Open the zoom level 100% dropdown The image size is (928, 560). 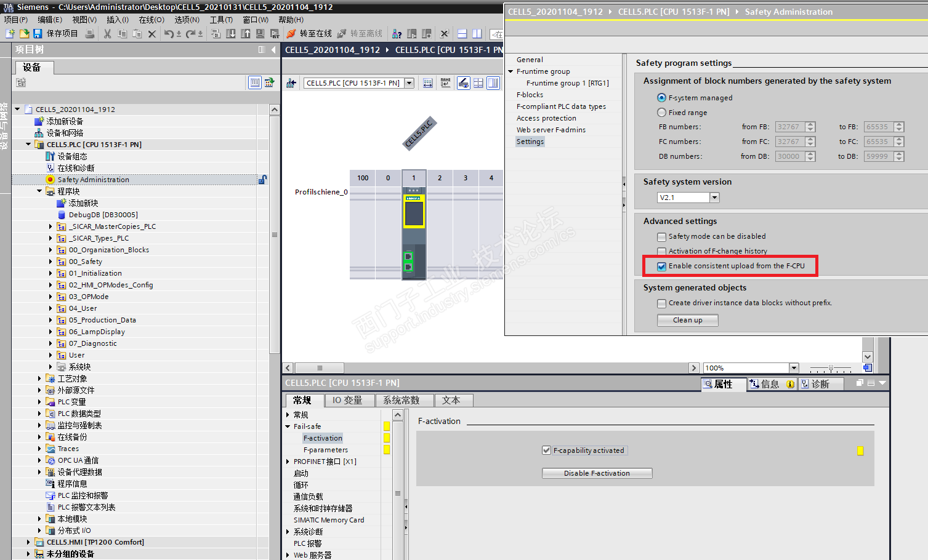tap(794, 368)
